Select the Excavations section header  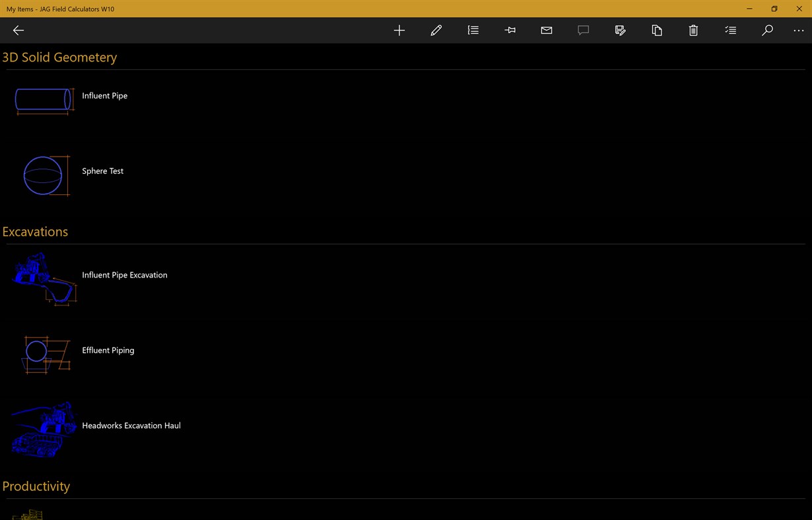tap(35, 231)
